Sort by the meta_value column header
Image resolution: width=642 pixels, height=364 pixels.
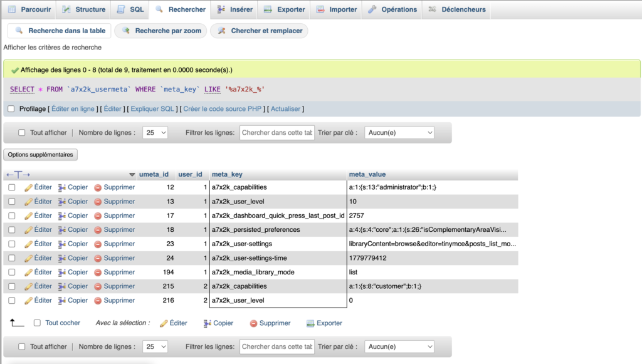point(367,174)
